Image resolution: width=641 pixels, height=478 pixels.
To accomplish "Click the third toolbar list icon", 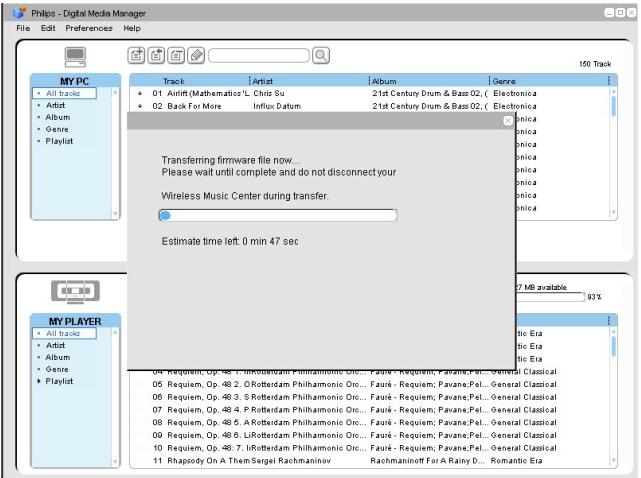I will coord(176,55).
